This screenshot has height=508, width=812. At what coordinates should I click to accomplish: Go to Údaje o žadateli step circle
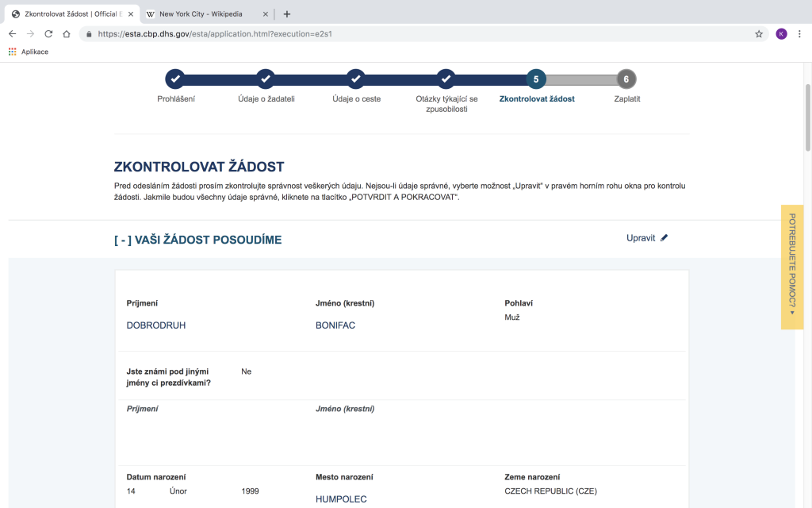click(x=266, y=79)
